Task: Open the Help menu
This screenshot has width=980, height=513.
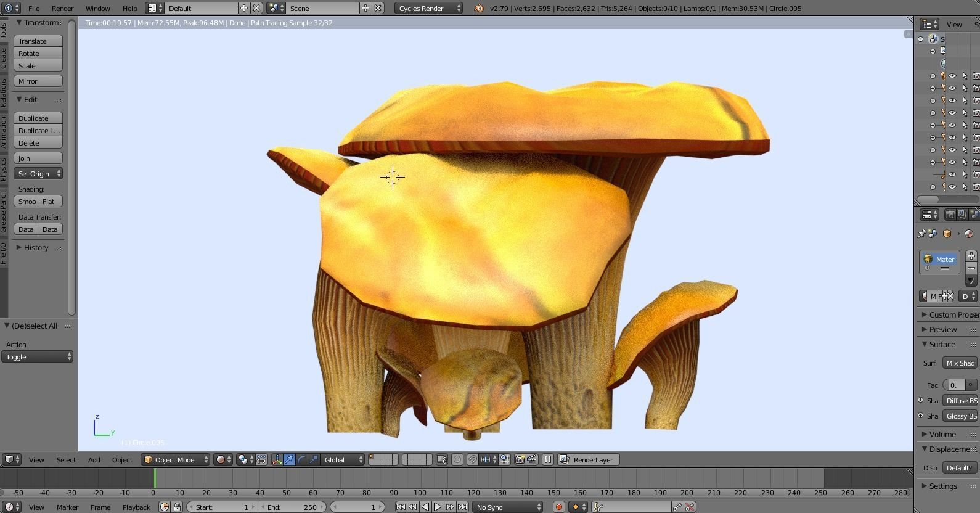Action: coord(129,8)
